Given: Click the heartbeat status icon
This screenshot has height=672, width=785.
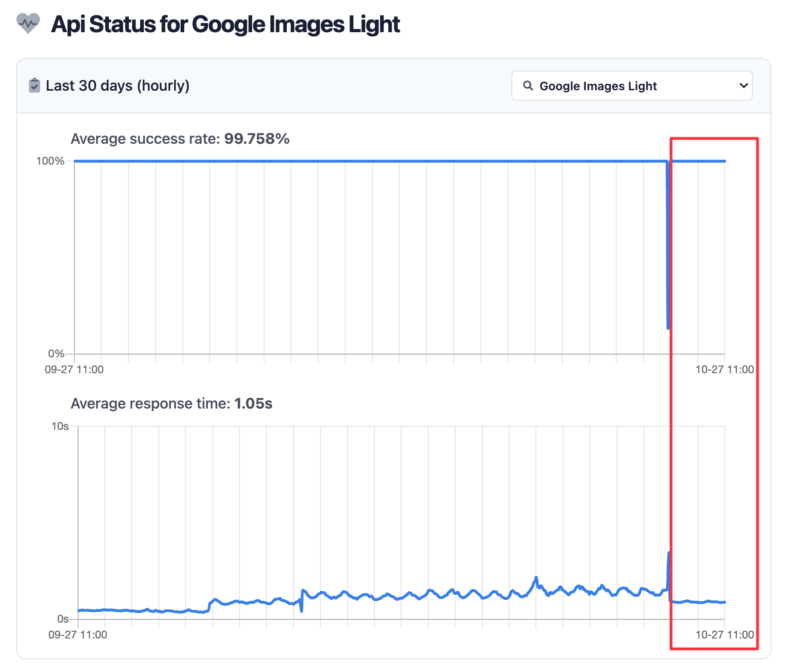Looking at the screenshot, I should [28, 24].
